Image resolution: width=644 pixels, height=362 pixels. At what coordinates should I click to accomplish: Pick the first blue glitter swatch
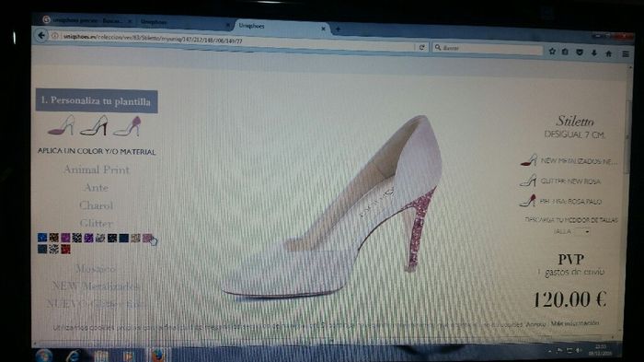click(x=42, y=238)
